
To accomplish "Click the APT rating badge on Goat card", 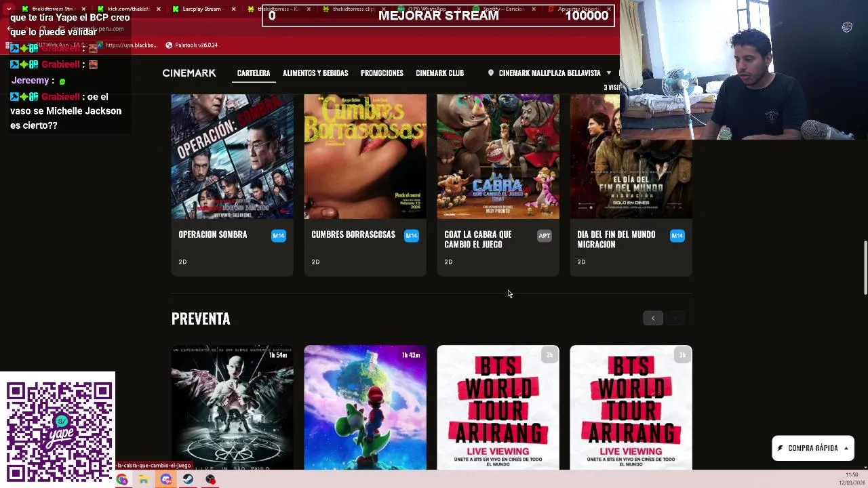I will click(x=545, y=236).
